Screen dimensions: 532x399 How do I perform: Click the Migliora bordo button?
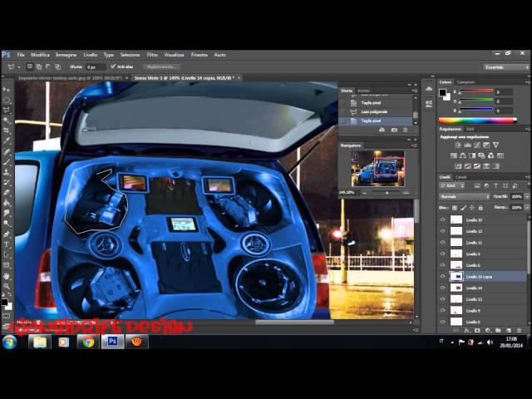(161, 66)
